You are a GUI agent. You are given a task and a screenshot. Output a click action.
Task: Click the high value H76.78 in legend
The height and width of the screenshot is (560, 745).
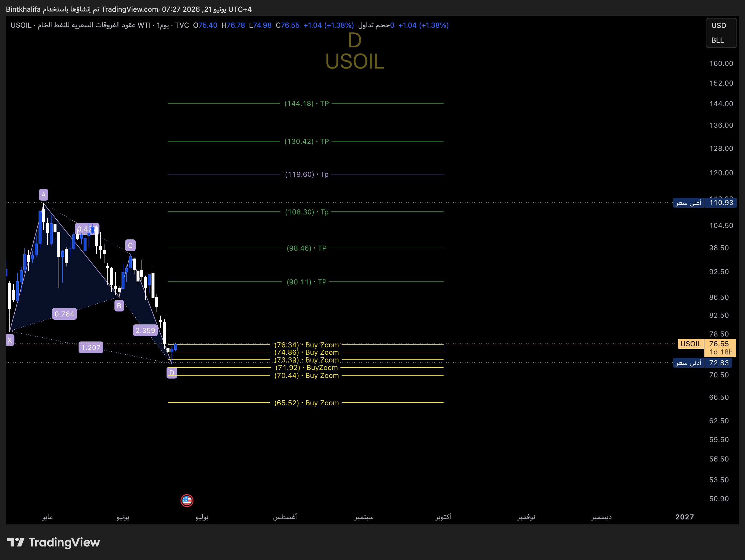233,25
